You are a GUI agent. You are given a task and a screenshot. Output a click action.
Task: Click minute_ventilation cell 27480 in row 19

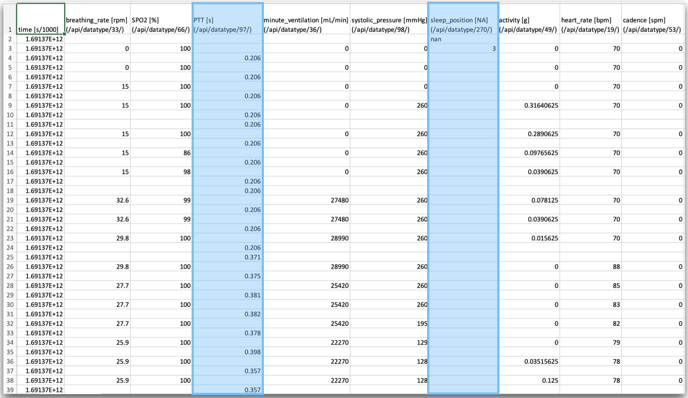tap(306, 200)
